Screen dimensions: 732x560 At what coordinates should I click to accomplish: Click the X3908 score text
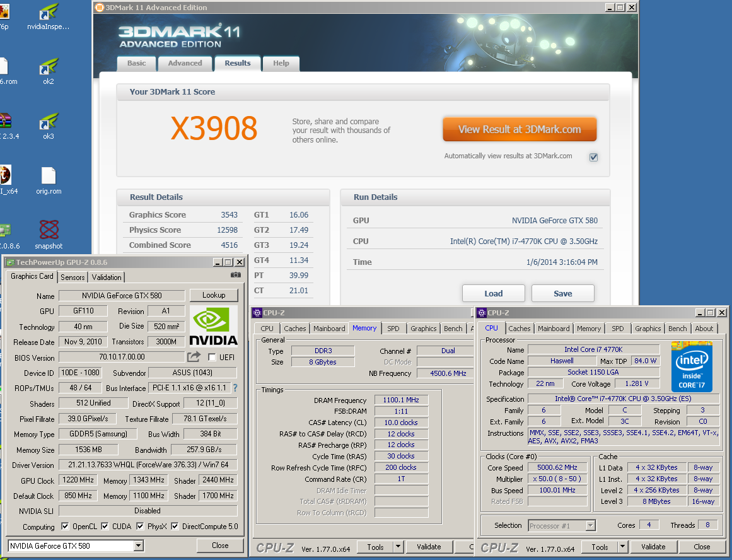click(x=214, y=128)
